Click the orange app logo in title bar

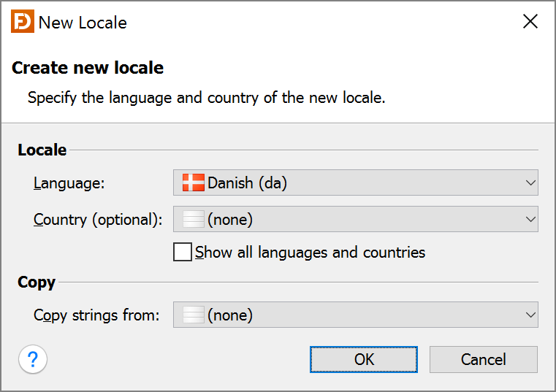[23, 21]
